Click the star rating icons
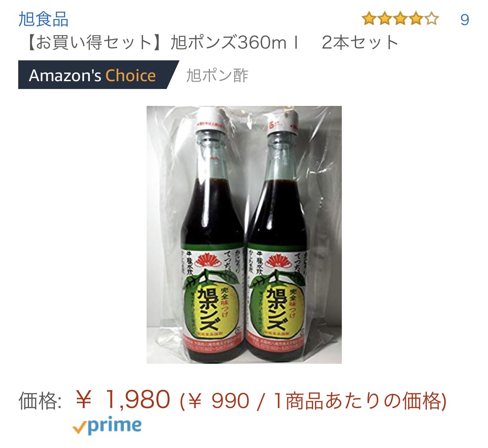Image resolution: width=488 pixels, height=448 pixels. [x=400, y=19]
